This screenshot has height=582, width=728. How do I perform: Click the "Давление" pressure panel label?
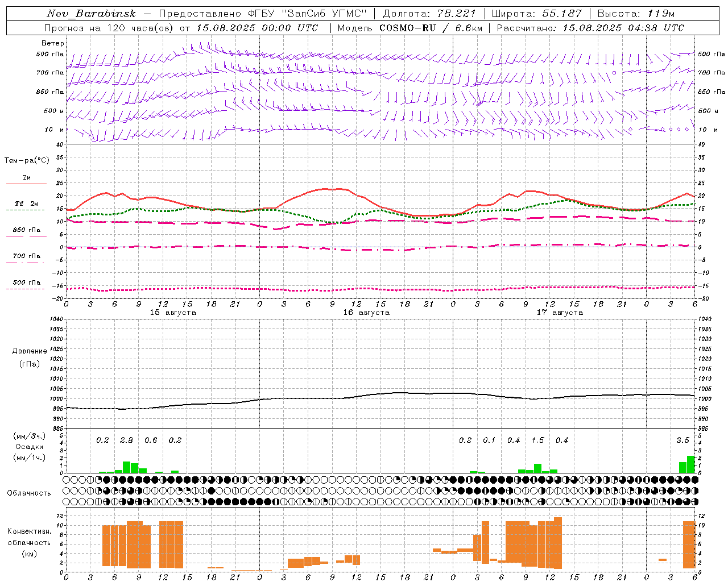click(30, 351)
